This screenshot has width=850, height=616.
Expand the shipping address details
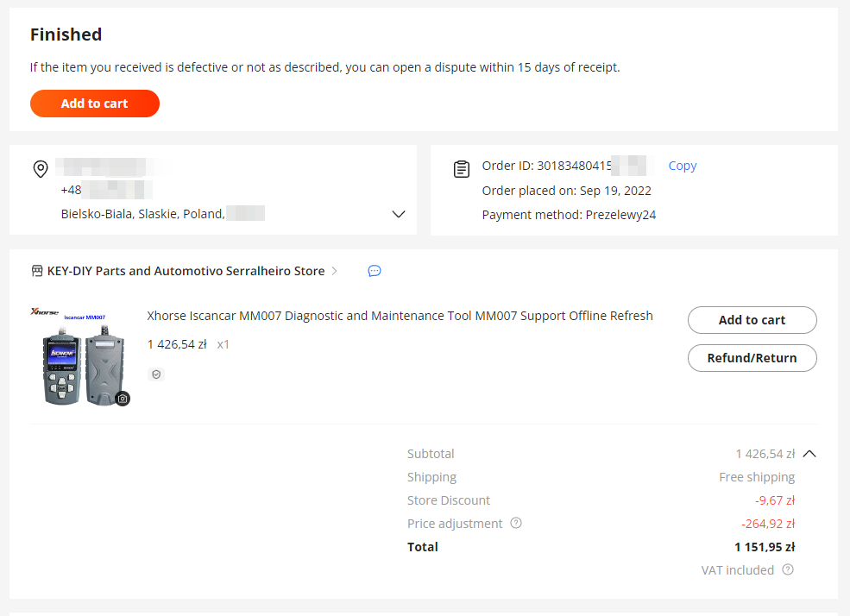pyautogui.click(x=399, y=214)
